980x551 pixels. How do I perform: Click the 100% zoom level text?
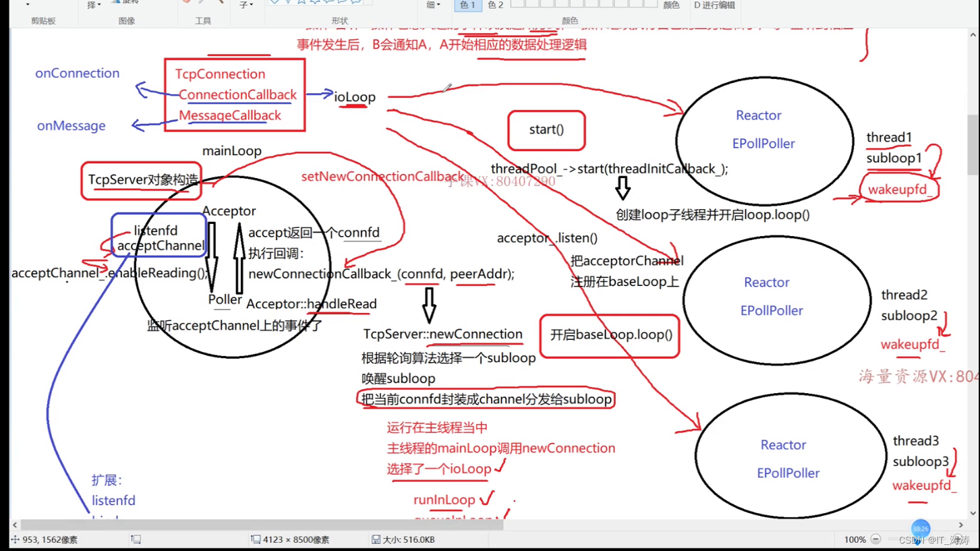pyautogui.click(x=855, y=540)
